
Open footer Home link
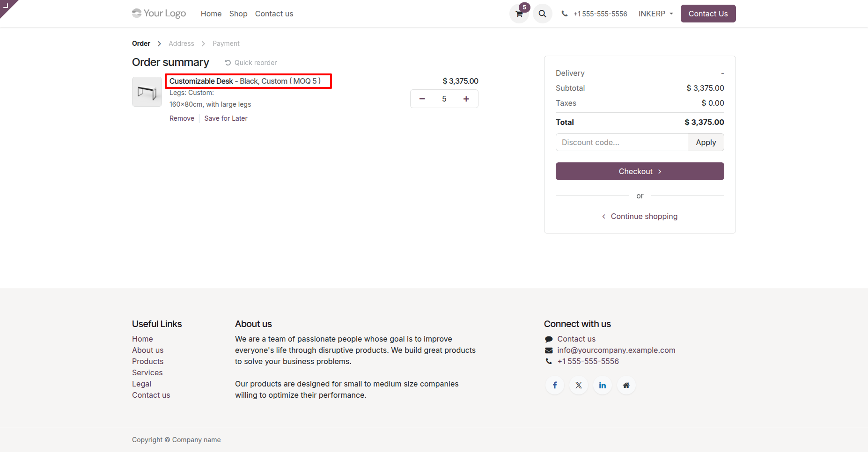(142, 339)
